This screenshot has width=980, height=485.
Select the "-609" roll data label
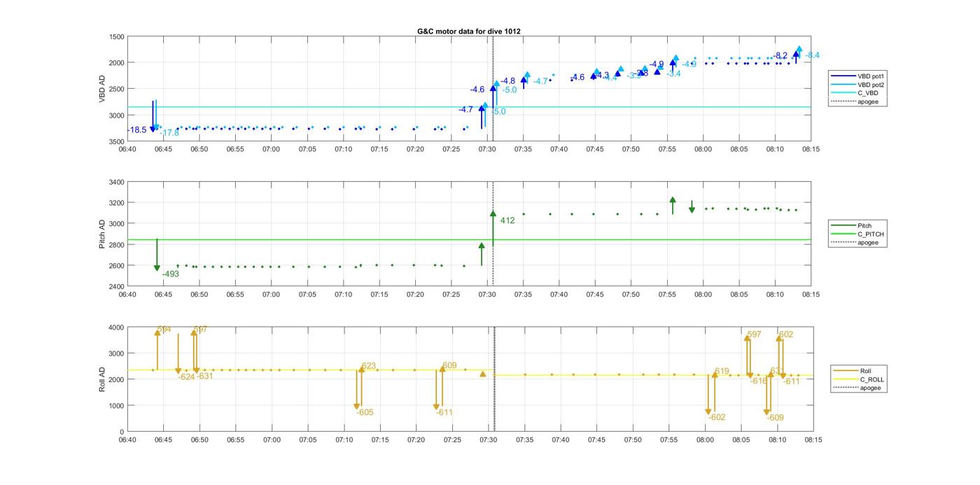pos(775,417)
